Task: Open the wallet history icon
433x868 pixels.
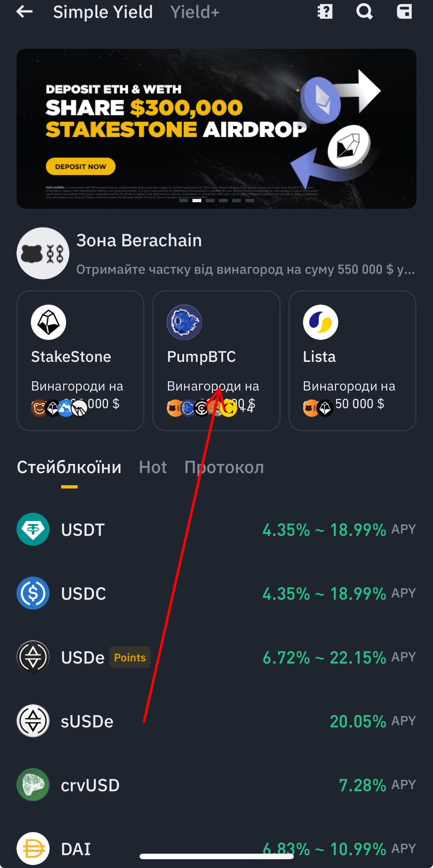Action: 404,12
